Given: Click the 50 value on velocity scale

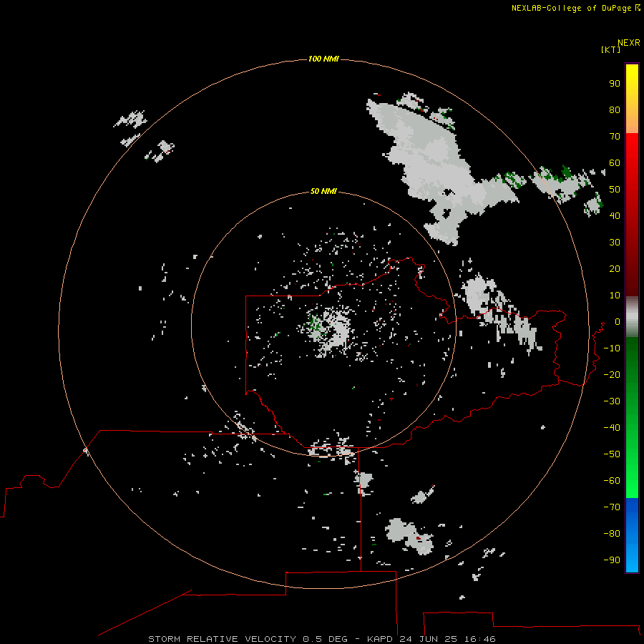Looking at the screenshot, I should click(615, 190).
